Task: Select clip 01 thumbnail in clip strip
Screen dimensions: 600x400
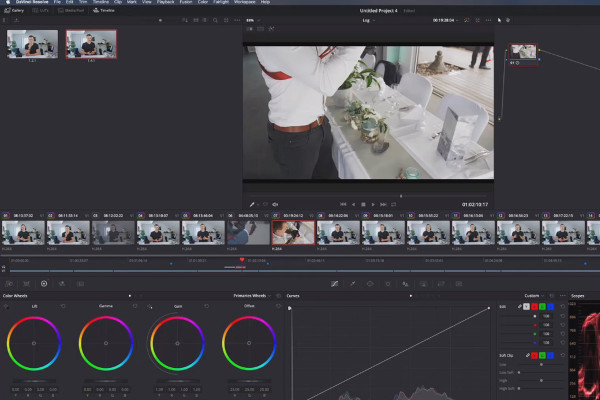Action: coord(23,232)
